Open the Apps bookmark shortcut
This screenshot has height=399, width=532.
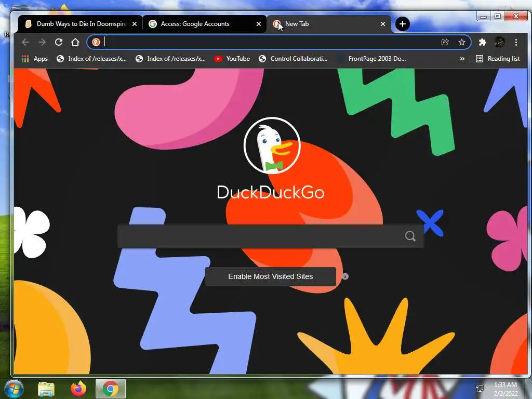[35, 59]
